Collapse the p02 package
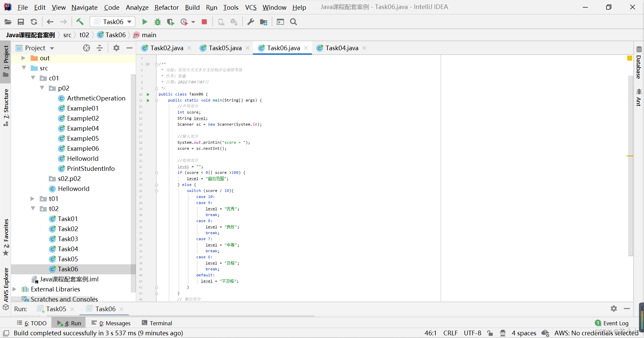Viewport: 644px width, 338px height. pyautogui.click(x=42, y=88)
